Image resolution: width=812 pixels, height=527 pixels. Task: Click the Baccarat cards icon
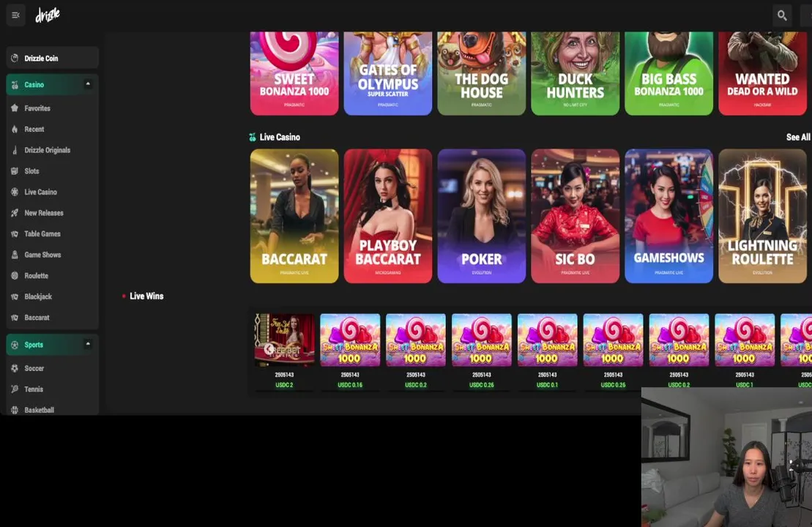click(15, 318)
